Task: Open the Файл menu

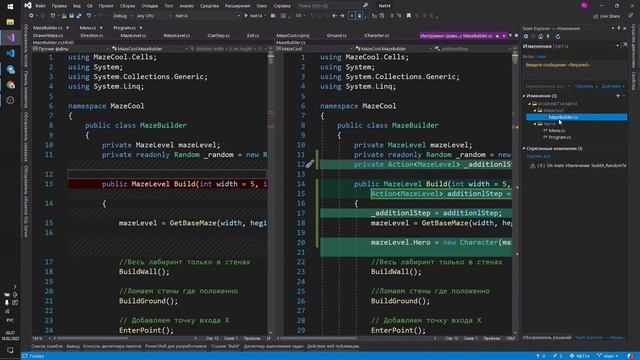Action: [x=40, y=6]
